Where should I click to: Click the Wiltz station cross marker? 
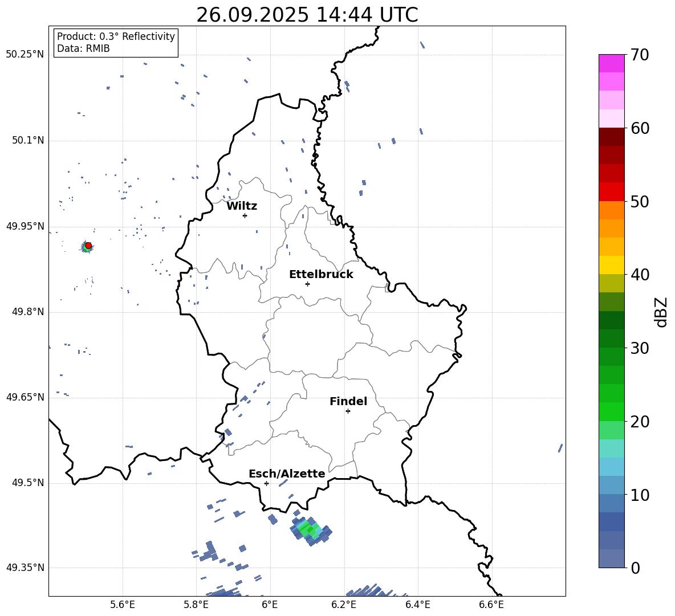click(x=245, y=215)
